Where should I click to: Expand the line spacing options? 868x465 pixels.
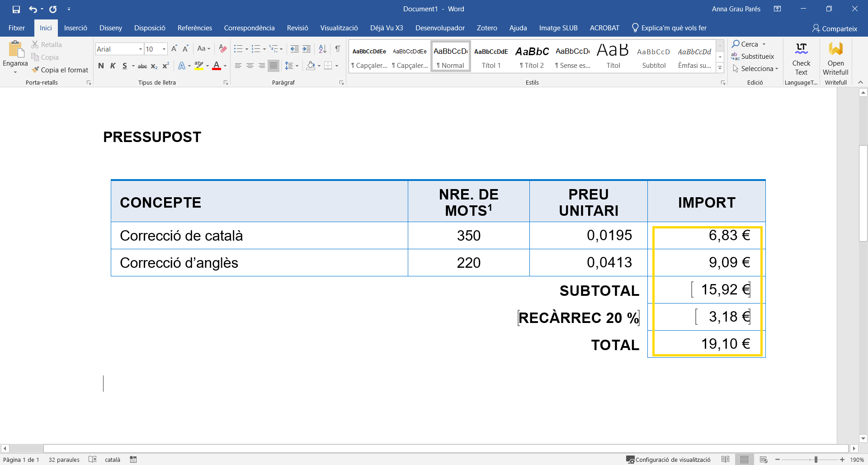pyautogui.click(x=292, y=66)
